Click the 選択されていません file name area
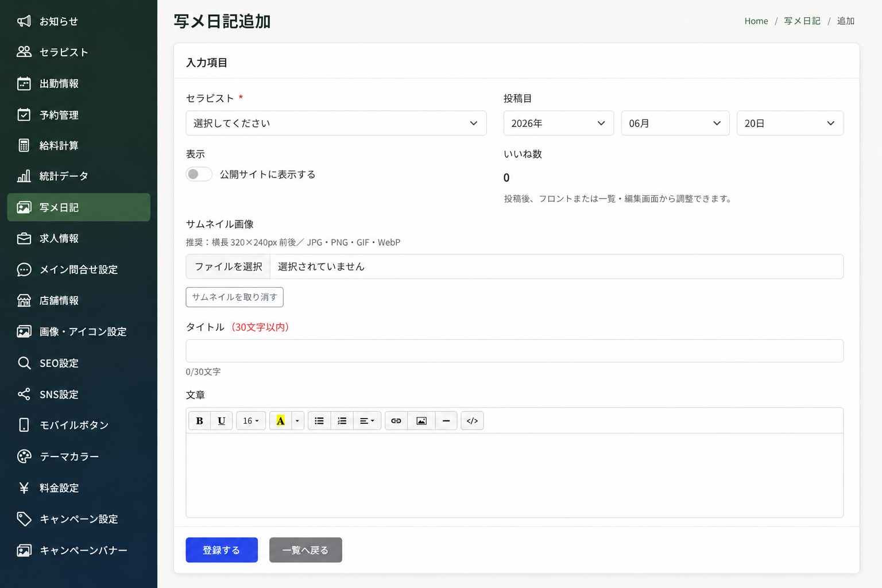This screenshot has height=588, width=882. point(556,266)
